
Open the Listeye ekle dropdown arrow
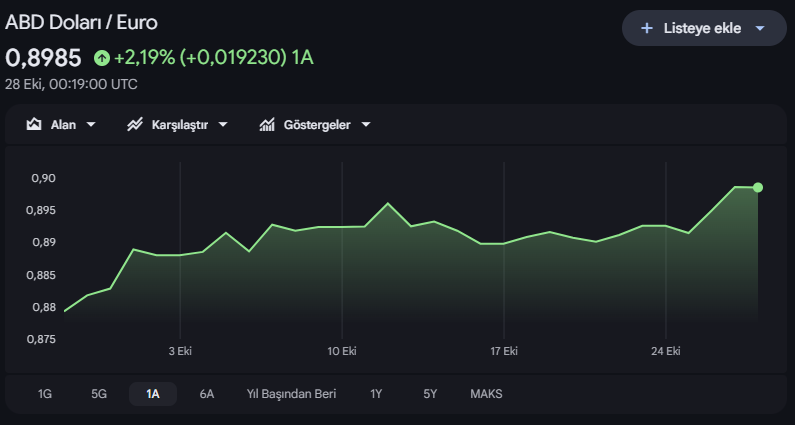point(760,28)
